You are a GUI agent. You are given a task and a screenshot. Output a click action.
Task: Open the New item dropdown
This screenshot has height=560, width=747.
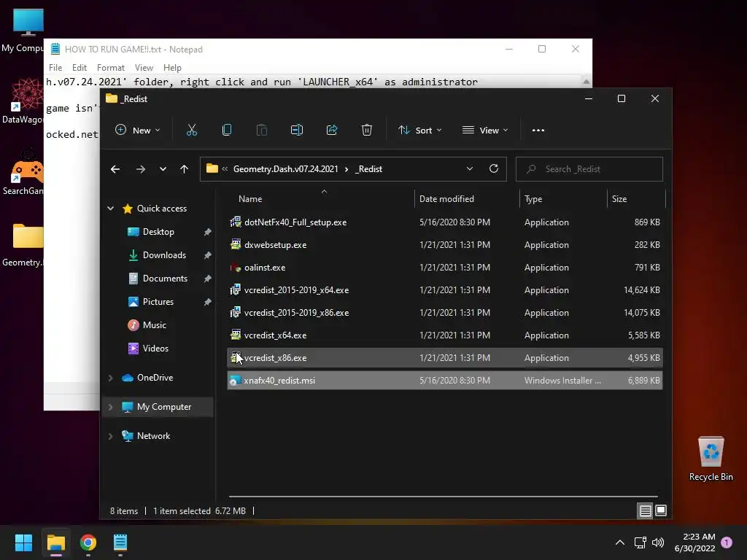coord(138,130)
